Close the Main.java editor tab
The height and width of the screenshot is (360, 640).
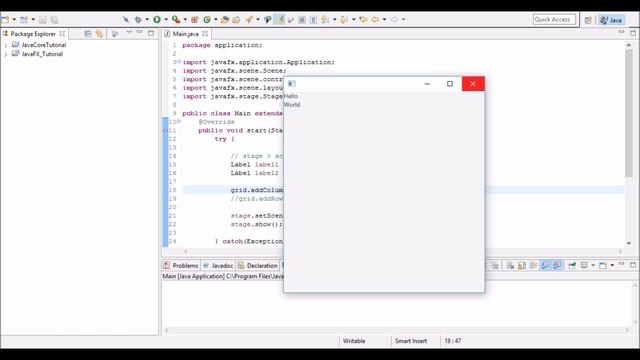coord(205,33)
